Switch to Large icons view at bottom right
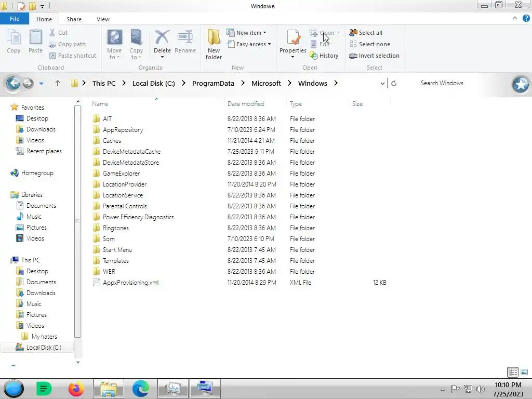The width and height of the screenshot is (532, 399). click(x=524, y=372)
